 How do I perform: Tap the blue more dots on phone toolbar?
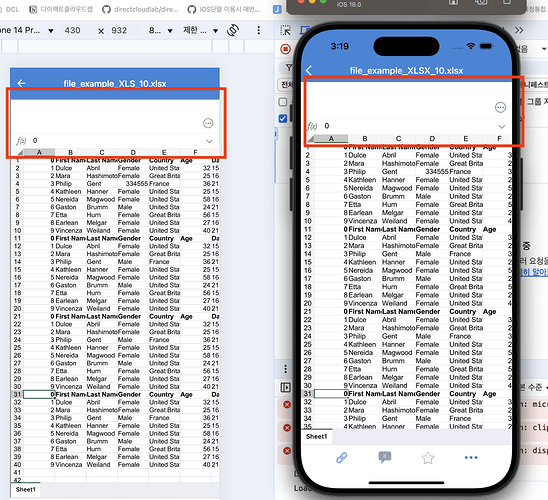(x=471, y=457)
